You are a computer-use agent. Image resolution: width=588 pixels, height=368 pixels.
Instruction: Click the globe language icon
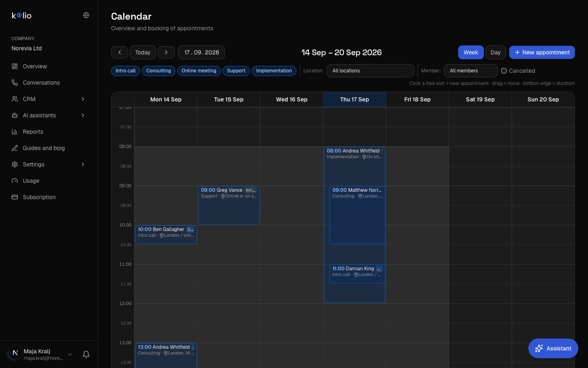86,15
